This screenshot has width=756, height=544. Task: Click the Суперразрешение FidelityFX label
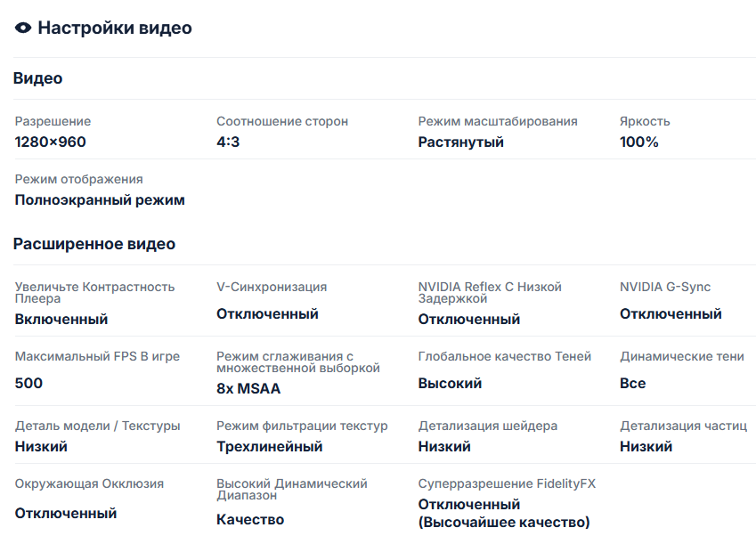tap(507, 484)
